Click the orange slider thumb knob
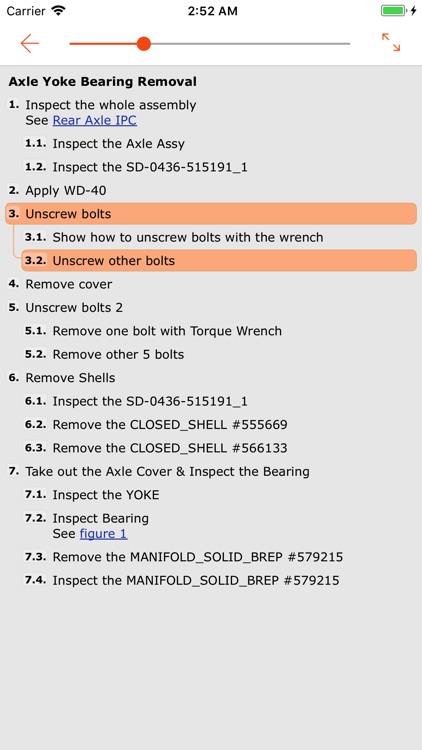 [143, 44]
